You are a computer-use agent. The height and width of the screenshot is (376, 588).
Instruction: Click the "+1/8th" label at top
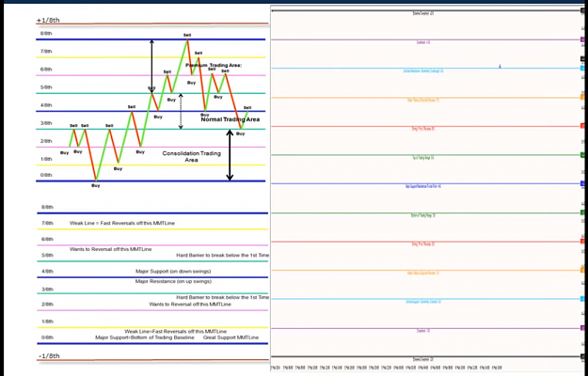pos(48,21)
